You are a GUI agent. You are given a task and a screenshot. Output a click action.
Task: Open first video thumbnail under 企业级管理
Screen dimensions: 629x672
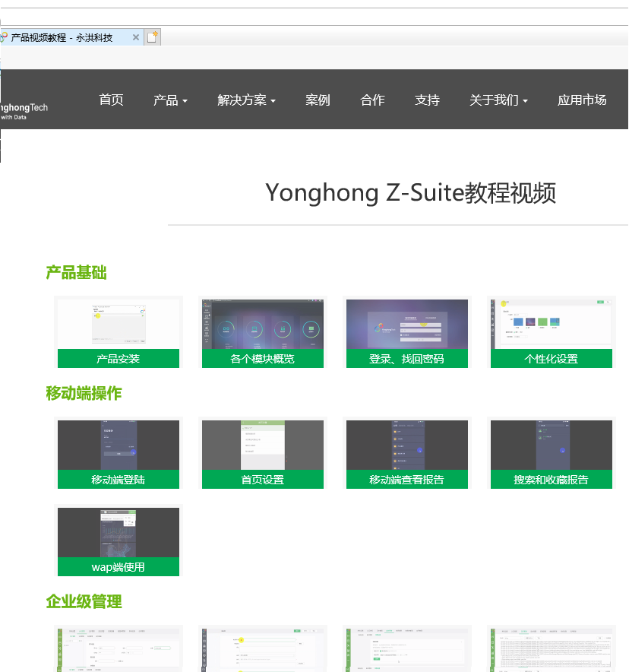point(119,650)
